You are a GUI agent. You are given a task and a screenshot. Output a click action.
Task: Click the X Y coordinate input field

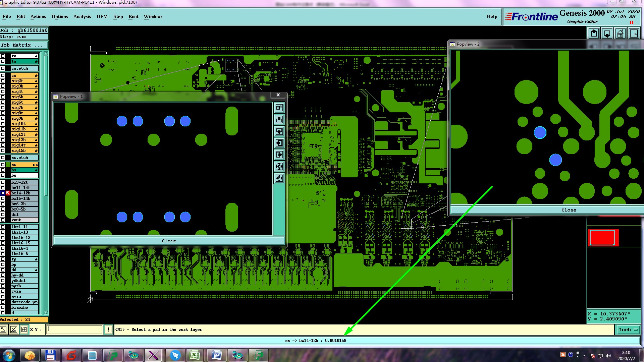[74, 329]
